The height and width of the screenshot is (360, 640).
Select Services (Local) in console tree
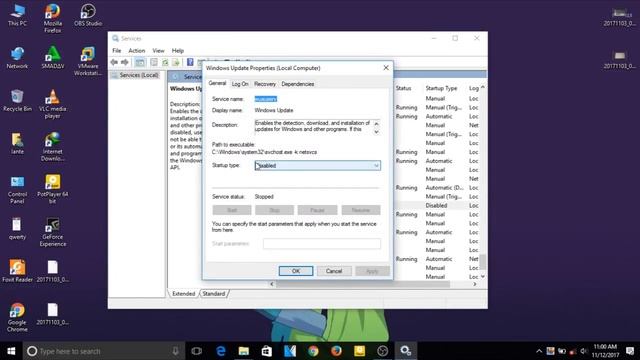point(139,75)
